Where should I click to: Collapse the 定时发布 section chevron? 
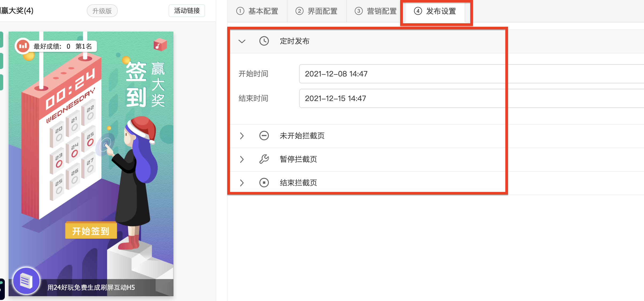pyautogui.click(x=242, y=41)
